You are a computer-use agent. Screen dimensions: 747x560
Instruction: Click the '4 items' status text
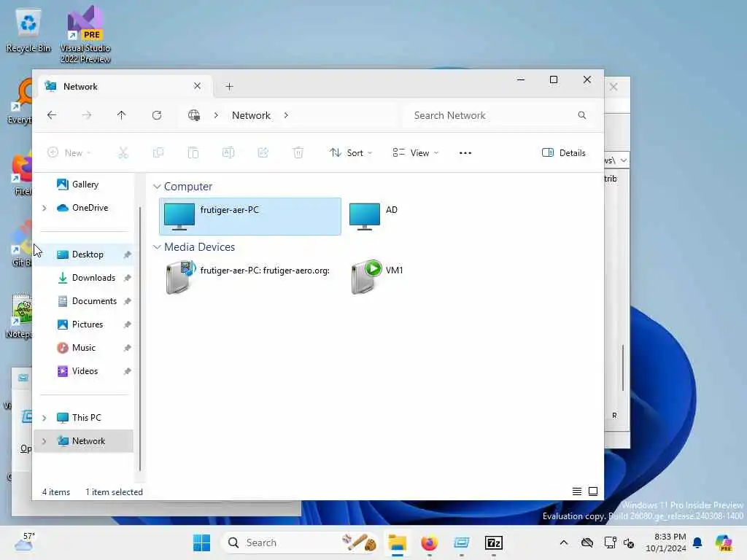55,492
